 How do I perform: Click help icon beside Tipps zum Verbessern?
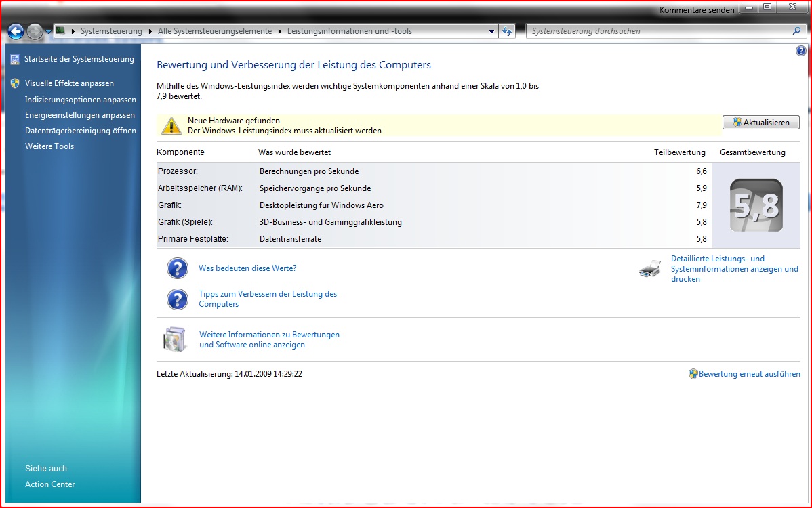177,299
